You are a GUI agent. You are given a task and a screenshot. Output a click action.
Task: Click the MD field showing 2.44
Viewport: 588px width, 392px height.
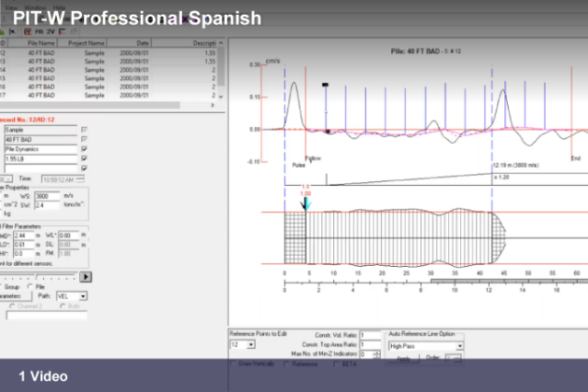(x=23, y=235)
